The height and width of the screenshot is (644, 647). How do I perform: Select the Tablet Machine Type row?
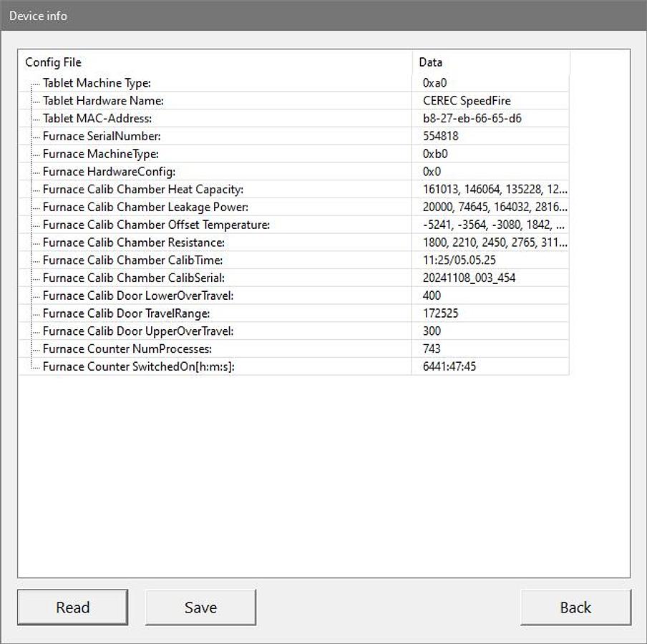pyautogui.click(x=97, y=83)
